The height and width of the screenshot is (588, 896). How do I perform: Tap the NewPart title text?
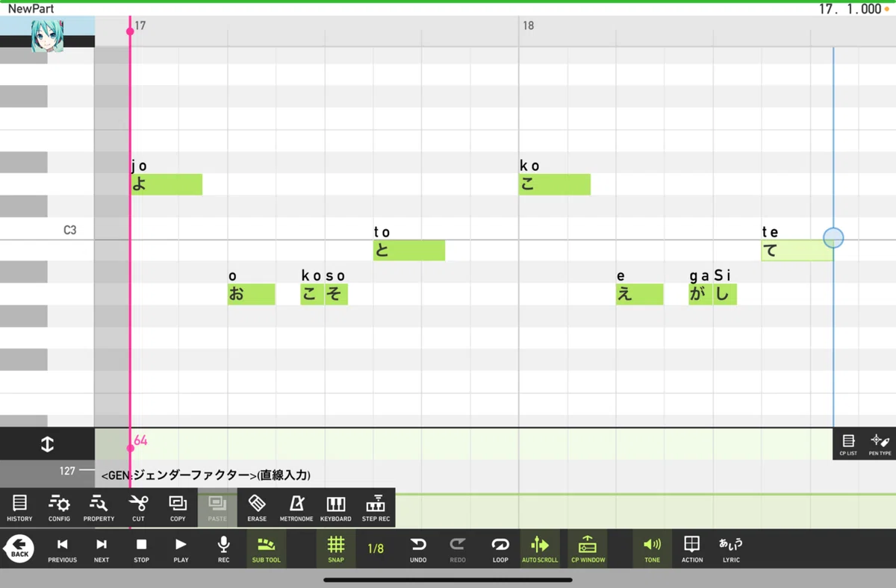click(x=31, y=9)
